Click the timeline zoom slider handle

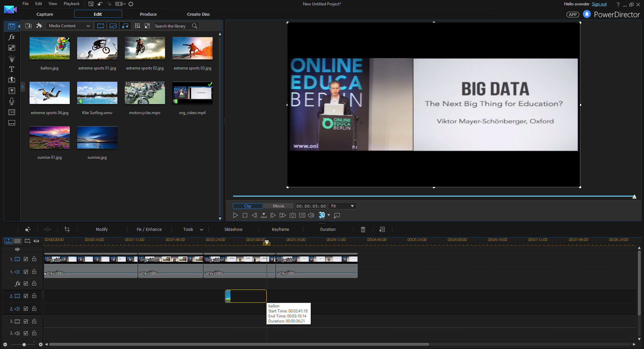[x=24, y=345]
